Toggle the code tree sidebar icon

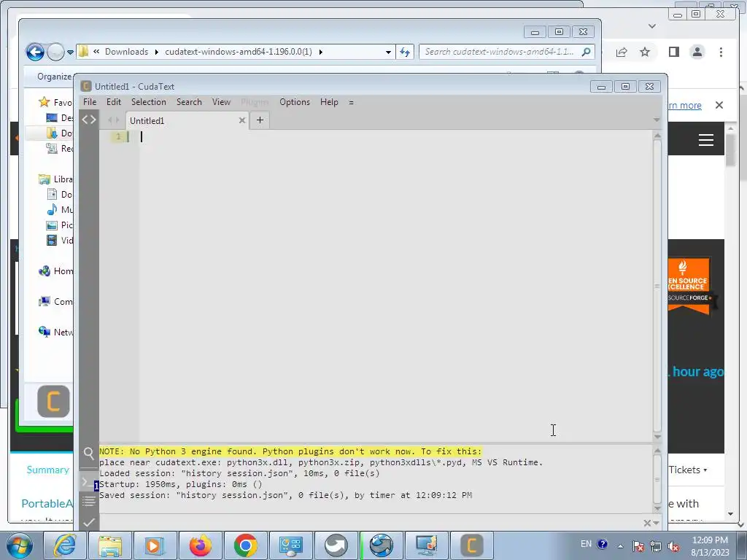point(88,120)
